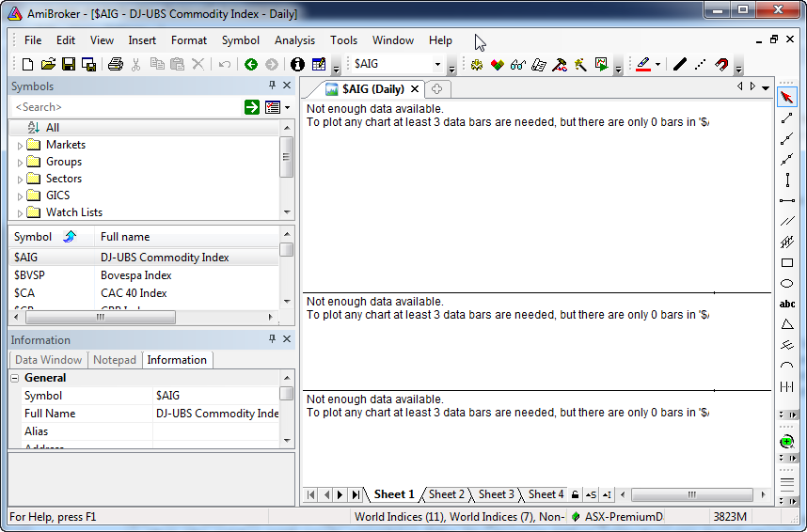This screenshot has width=807, height=532.
Task: Expand the Watch Lists folder
Action: click(20, 213)
